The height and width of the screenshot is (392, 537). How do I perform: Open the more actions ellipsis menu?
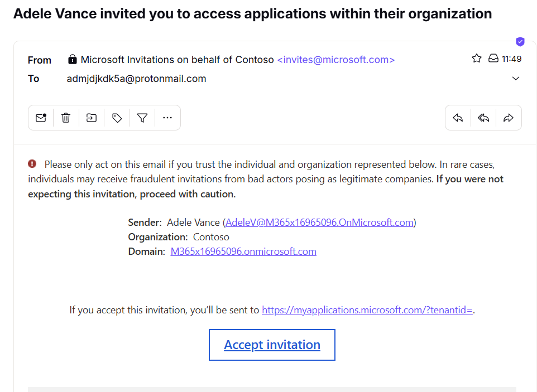click(x=167, y=118)
